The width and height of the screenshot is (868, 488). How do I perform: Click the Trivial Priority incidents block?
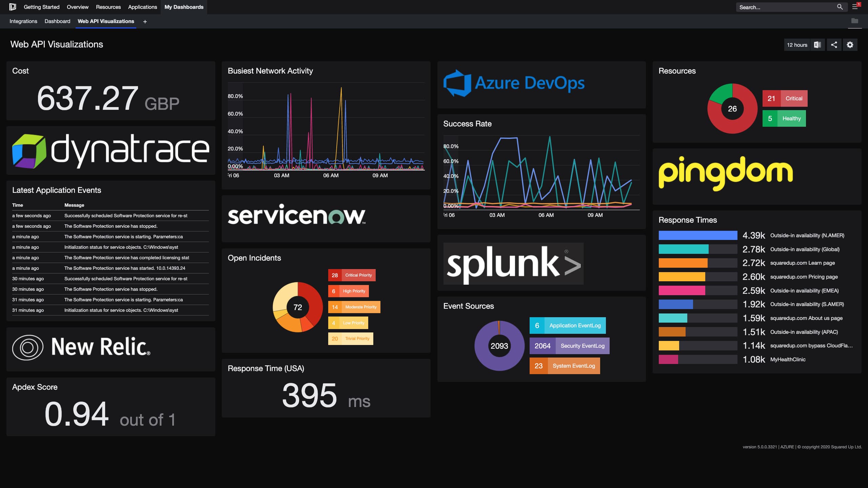(x=351, y=339)
